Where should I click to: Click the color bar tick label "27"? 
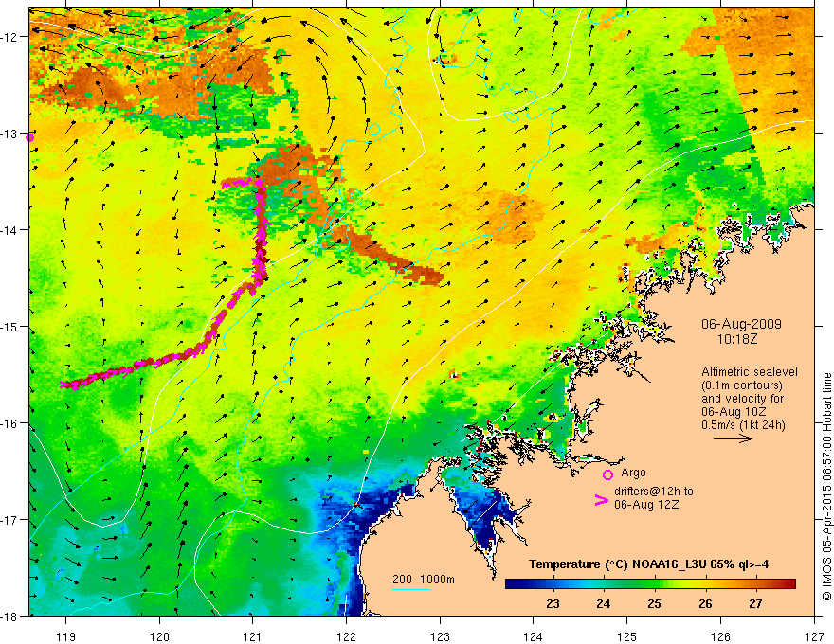click(x=755, y=604)
